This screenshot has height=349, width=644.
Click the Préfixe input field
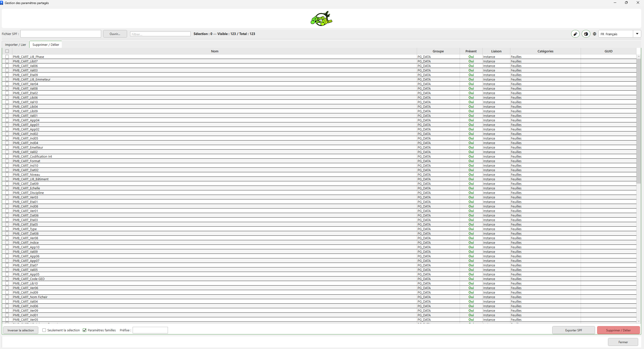pyautogui.click(x=150, y=330)
